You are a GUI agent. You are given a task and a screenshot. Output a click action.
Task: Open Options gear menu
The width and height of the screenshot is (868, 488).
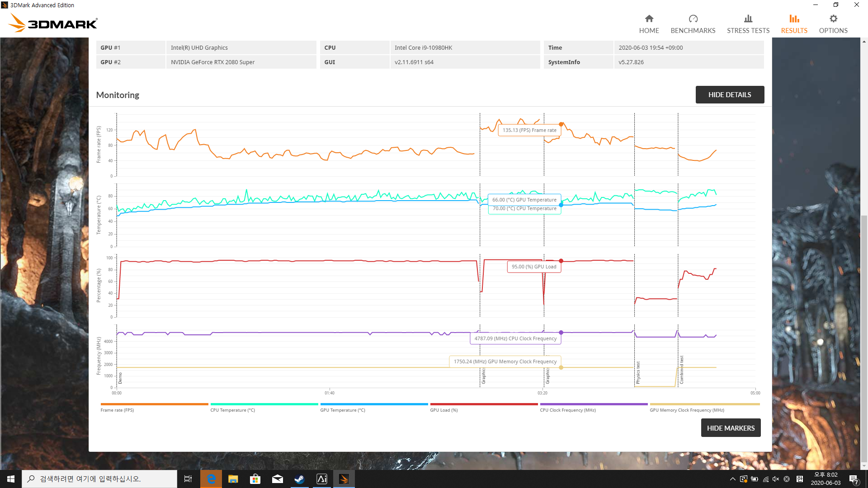coord(833,19)
